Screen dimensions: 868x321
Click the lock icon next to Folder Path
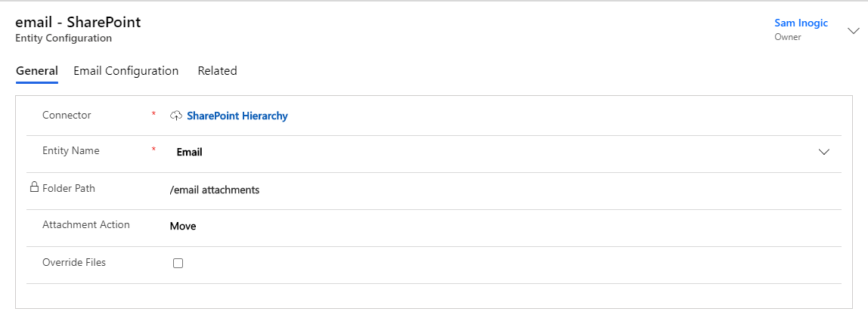(34, 187)
